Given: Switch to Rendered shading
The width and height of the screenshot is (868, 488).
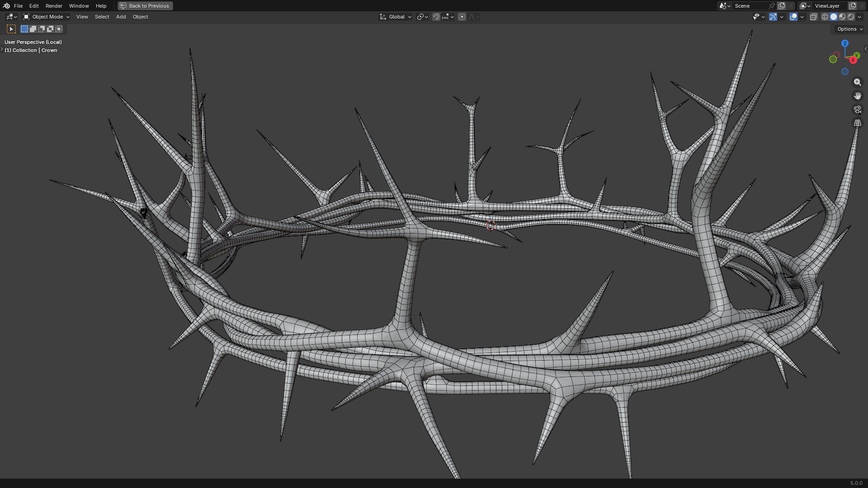Looking at the screenshot, I should pos(851,17).
